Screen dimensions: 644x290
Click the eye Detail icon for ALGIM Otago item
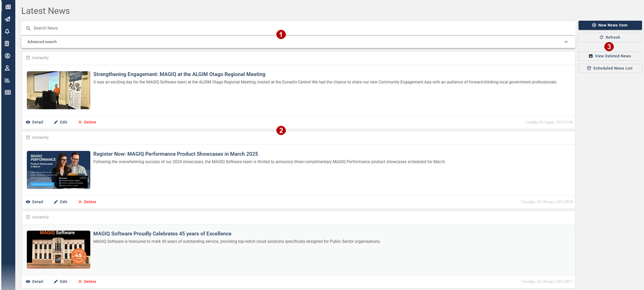pyautogui.click(x=28, y=122)
